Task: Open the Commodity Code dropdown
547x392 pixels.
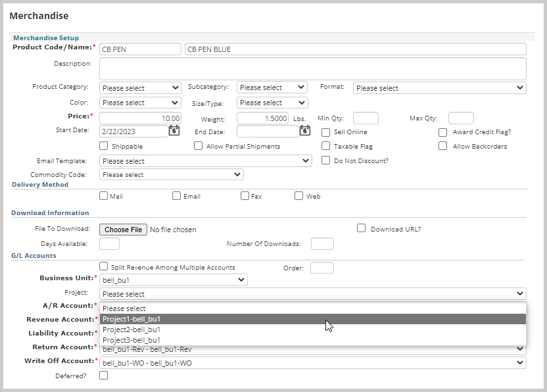Action: [x=172, y=174]
